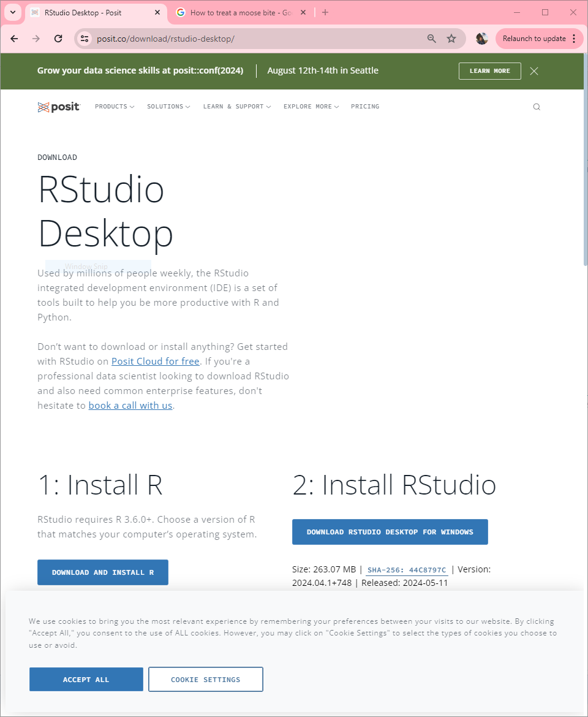Reload the page with the refresh icon
The width and height of the screenshot is (588, 717).
pos(58,39)
